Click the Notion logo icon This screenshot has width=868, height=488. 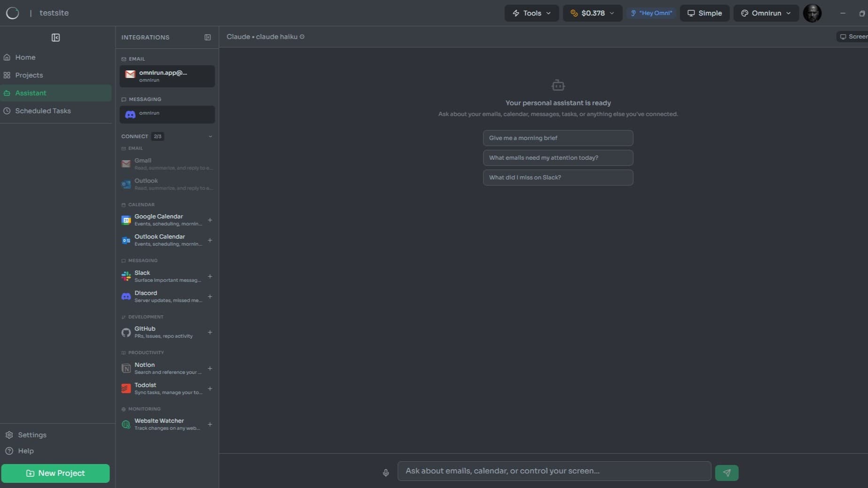point(126,368)
